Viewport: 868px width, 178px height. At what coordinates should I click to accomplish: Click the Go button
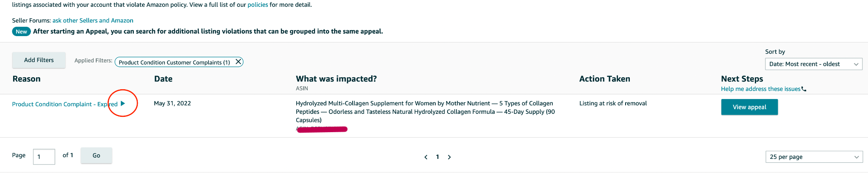click(x=96, y=155)
